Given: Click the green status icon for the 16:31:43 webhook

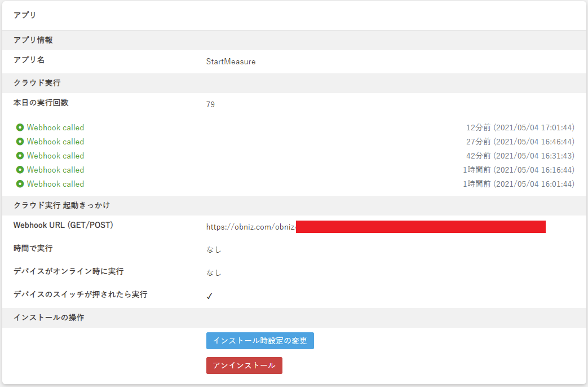Looking at the screenshot, I should 20,156.
